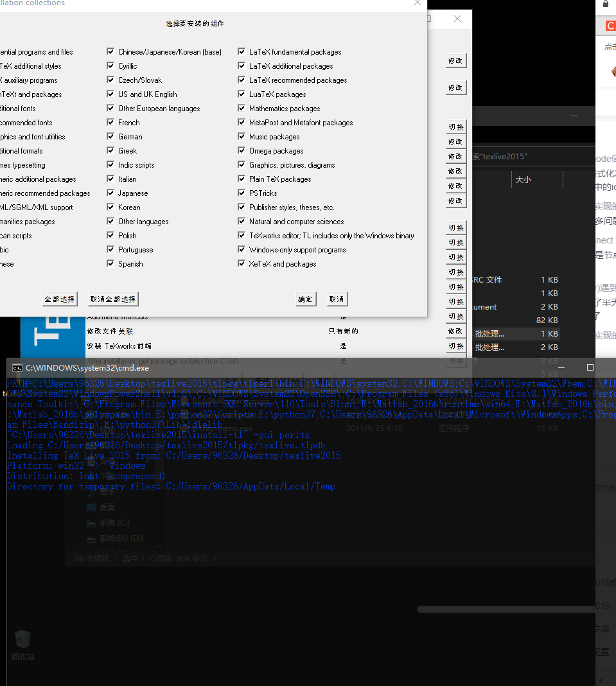The height and width of the screenshot is (686, 616).
Task: Click the horizontal scrollbar in cmd window
Action: [506, 610]
